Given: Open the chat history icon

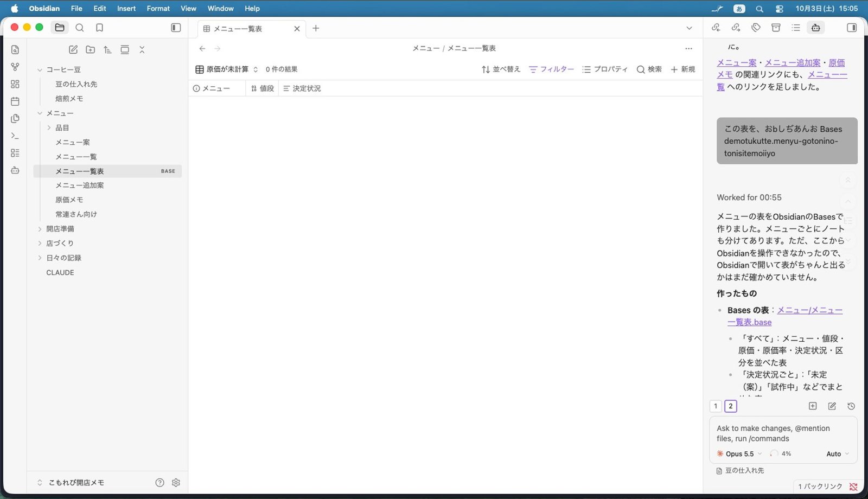Looking at the screenshot, I should 851,406.
